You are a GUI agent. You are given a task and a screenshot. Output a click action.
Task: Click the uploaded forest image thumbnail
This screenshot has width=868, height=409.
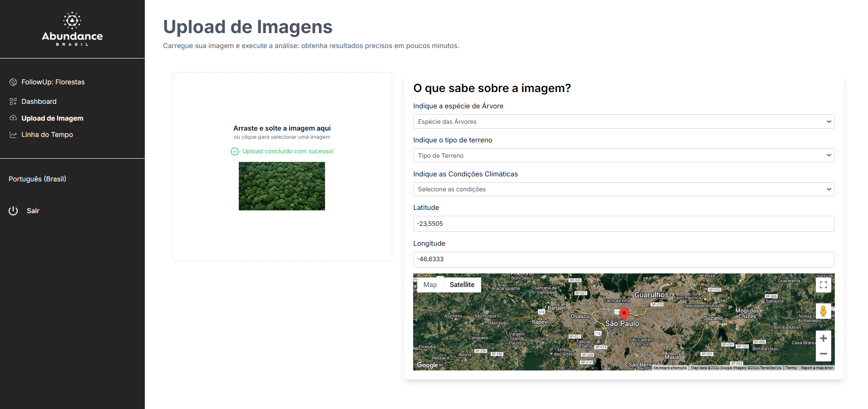(282, 186)
